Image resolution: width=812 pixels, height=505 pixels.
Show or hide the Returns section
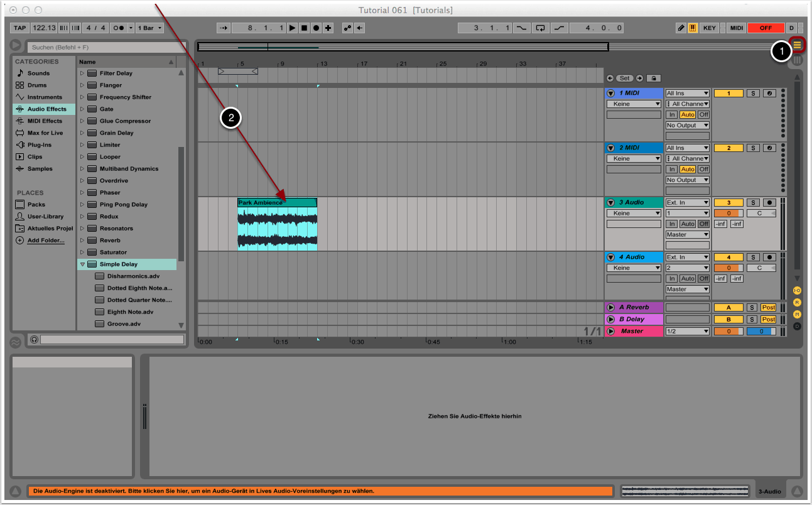(x=798, y=302)
